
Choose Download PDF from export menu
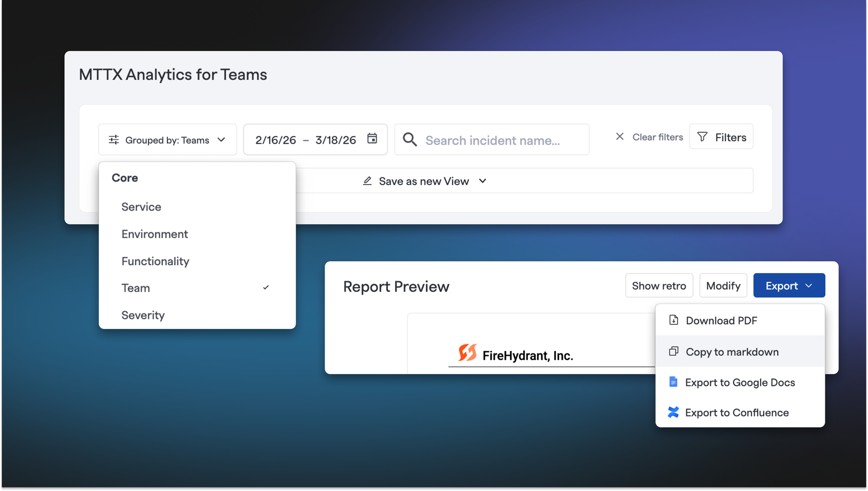tap(740, 320)
